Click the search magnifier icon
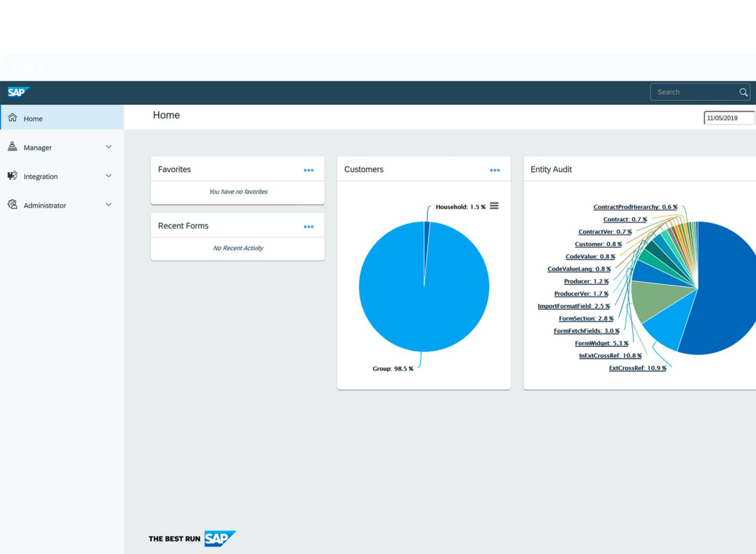 743,92
